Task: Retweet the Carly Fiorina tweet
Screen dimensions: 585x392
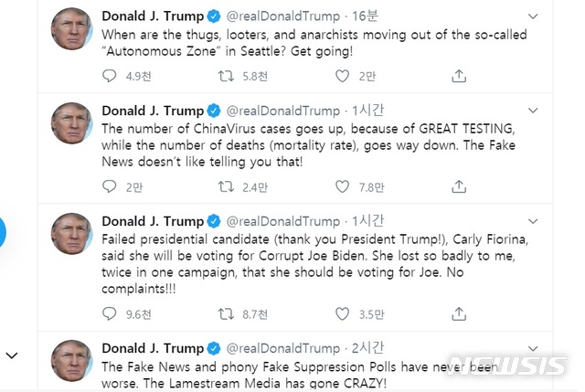Action: click(x=226, y=314)
